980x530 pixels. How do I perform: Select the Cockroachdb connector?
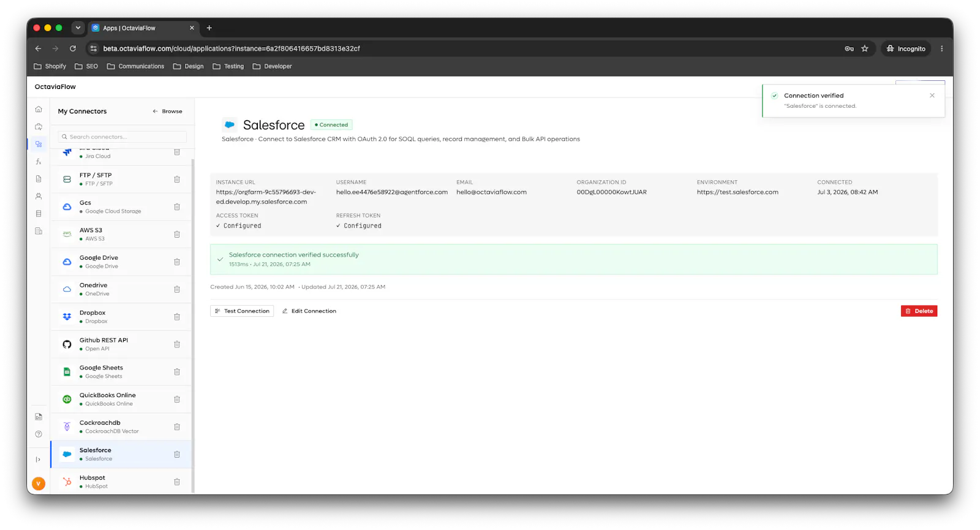pos(121,427)
